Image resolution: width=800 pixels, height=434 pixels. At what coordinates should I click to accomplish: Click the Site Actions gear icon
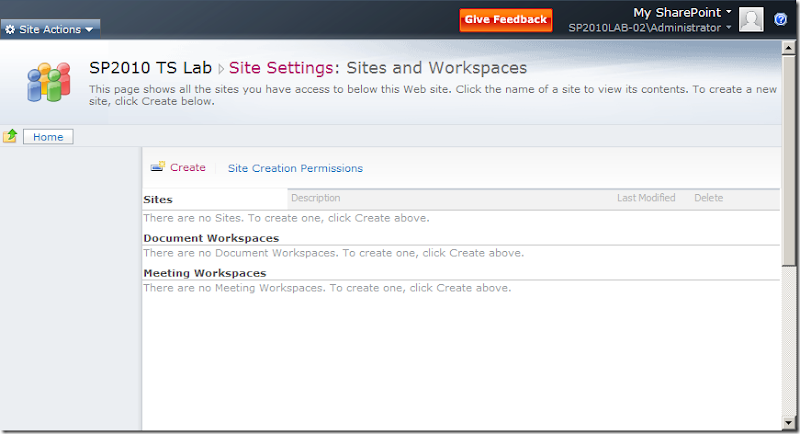[10, 30]
